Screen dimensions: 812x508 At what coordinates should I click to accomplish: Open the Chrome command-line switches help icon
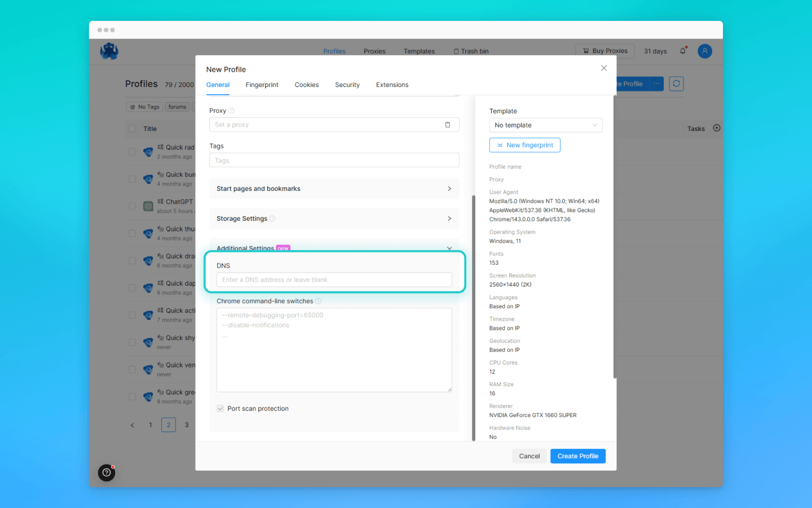(318, 301)
